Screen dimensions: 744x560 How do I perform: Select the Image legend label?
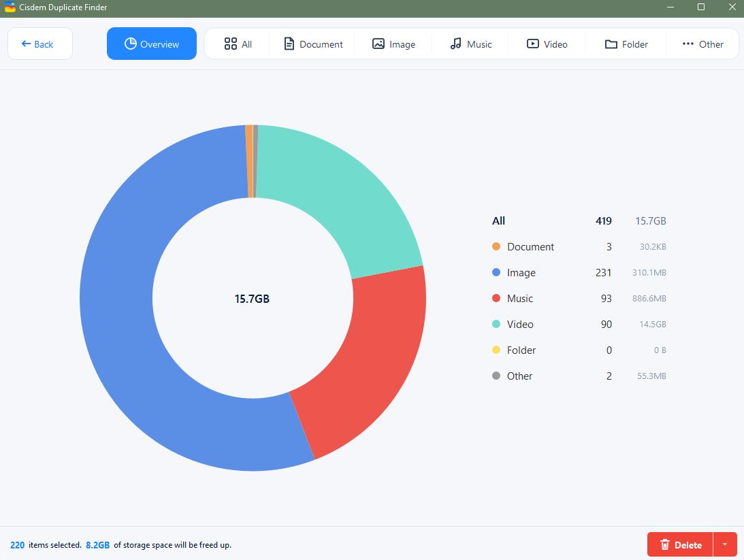(x=521, y=273)
